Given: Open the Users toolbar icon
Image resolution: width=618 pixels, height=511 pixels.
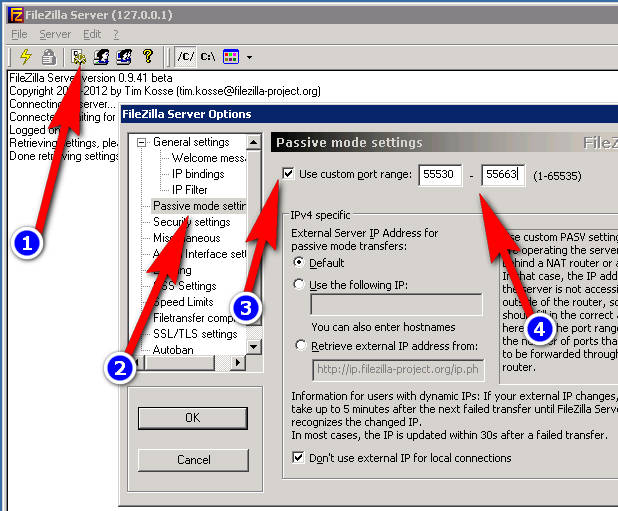Looking at the screenshot, I should click(101, 57).
